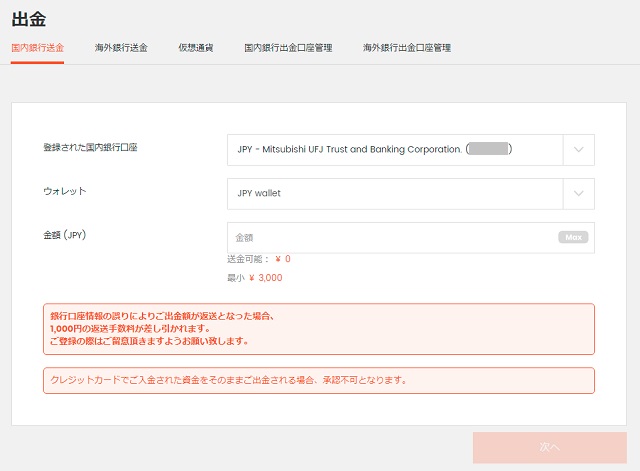
Task: Open the JPY wallet dropdown
Action: (395, 193)
